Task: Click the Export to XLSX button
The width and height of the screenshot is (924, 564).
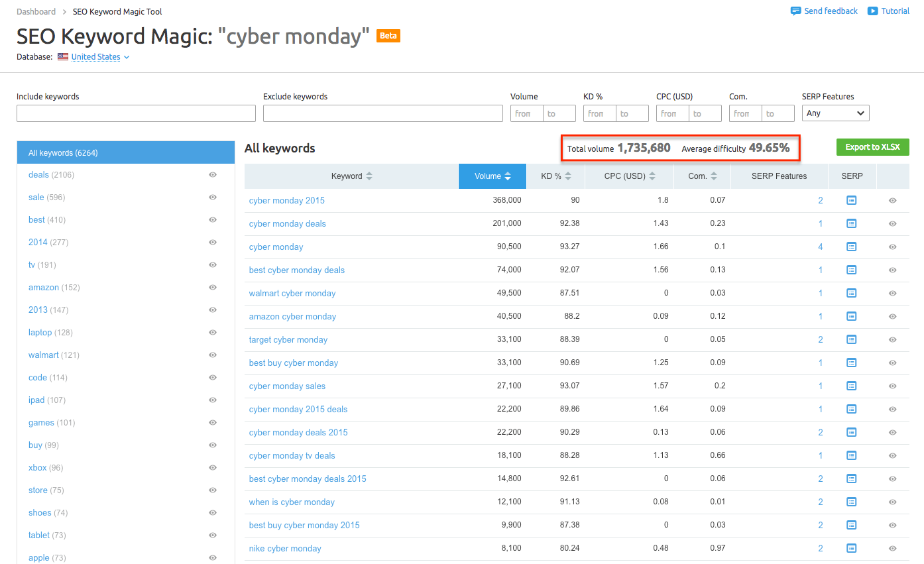Action: 872,146
